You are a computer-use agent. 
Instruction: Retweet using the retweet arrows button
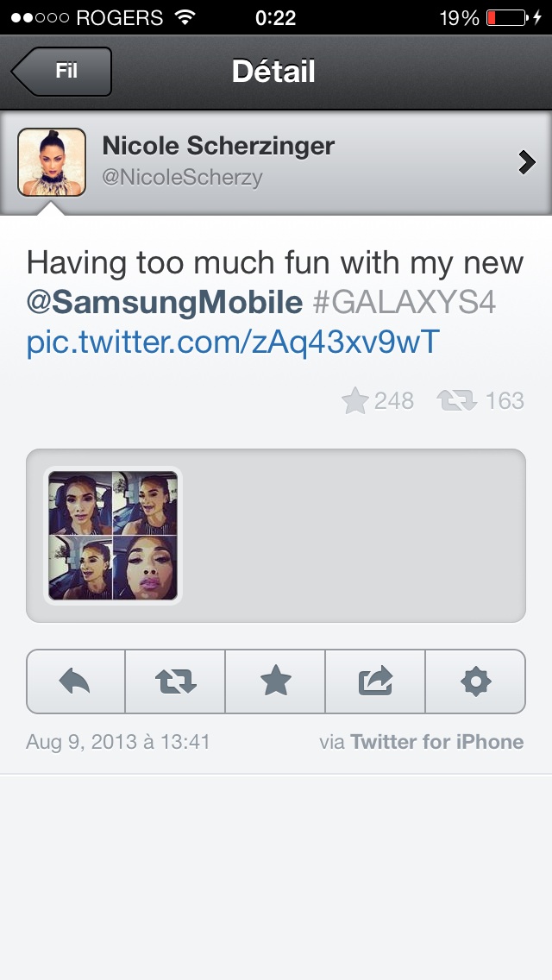[x=175, y=682]
